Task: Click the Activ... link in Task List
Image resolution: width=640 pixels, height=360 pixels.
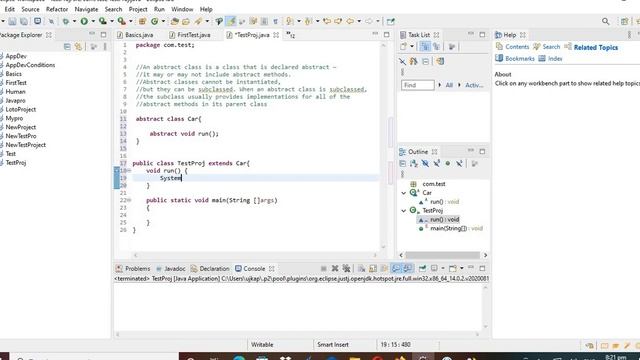Action: click(474, 85)
